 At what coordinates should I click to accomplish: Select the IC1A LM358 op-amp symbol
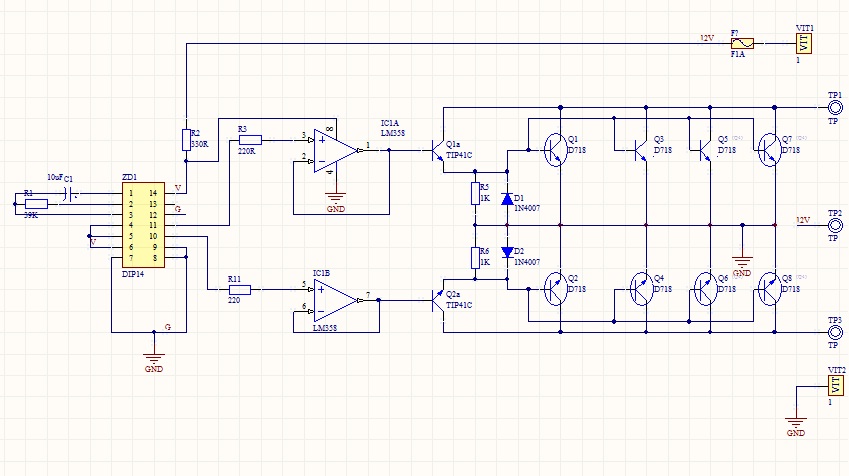tap(336, 151)
